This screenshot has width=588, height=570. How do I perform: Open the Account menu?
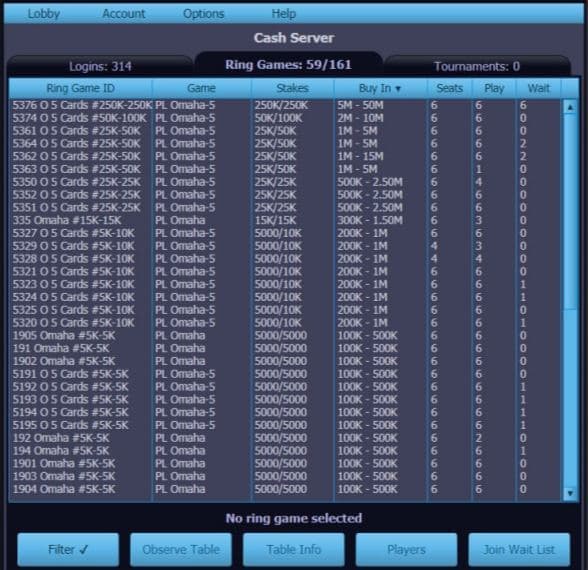tap(124, 14)
